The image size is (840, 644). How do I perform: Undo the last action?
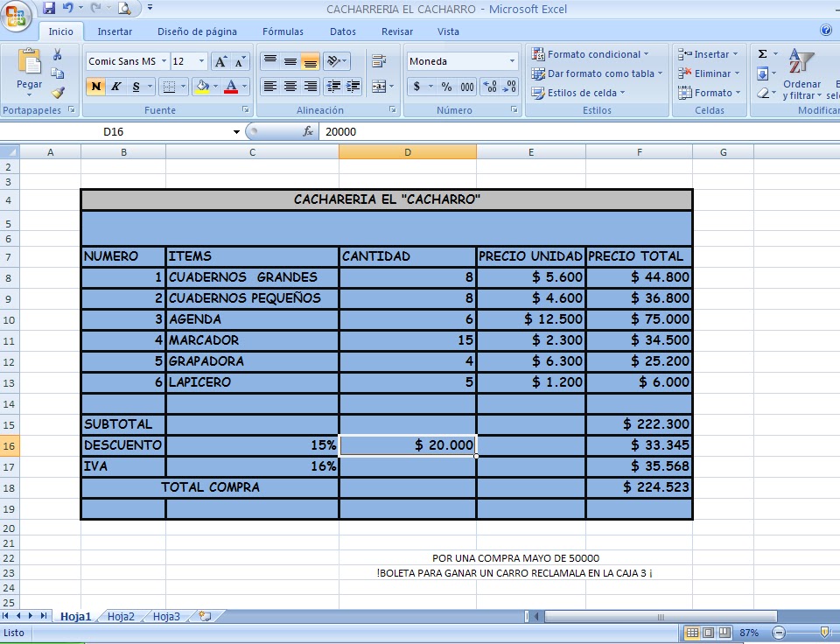(x=67, y=8)
